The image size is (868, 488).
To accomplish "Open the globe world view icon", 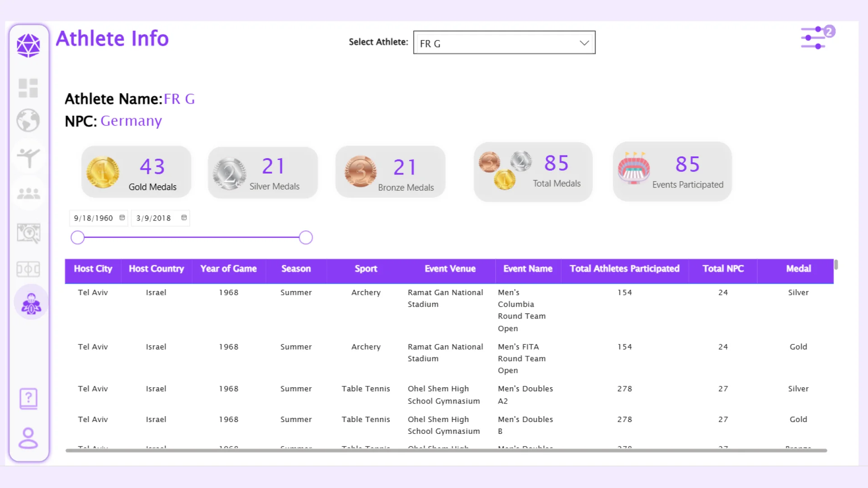I will click(x=28, y=120).
